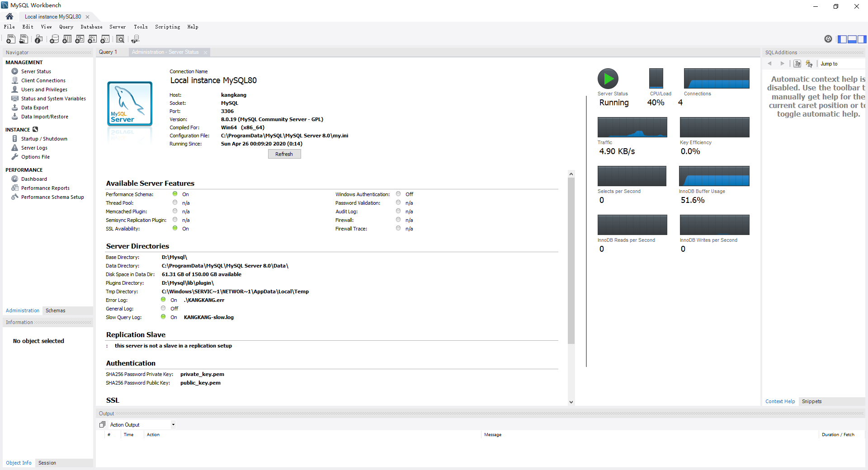Screen dimensions: 868x470
Task: Toggle the bottom output panel visibility
Action: click(852, 39)
